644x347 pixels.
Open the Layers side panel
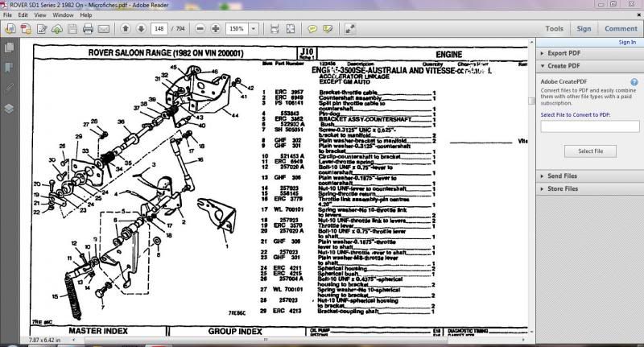(x=10, y=107)
